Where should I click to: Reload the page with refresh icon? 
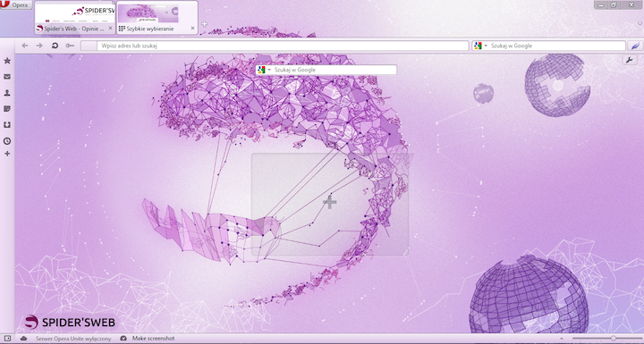tap(55, 46)
